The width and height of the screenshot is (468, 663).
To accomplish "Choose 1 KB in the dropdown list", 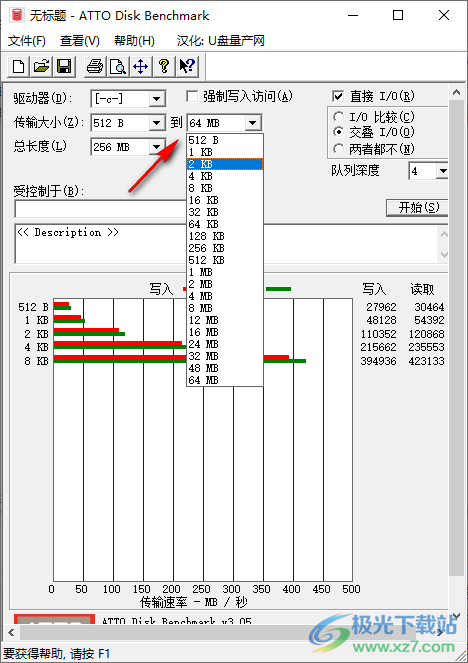I will [225, 152].
